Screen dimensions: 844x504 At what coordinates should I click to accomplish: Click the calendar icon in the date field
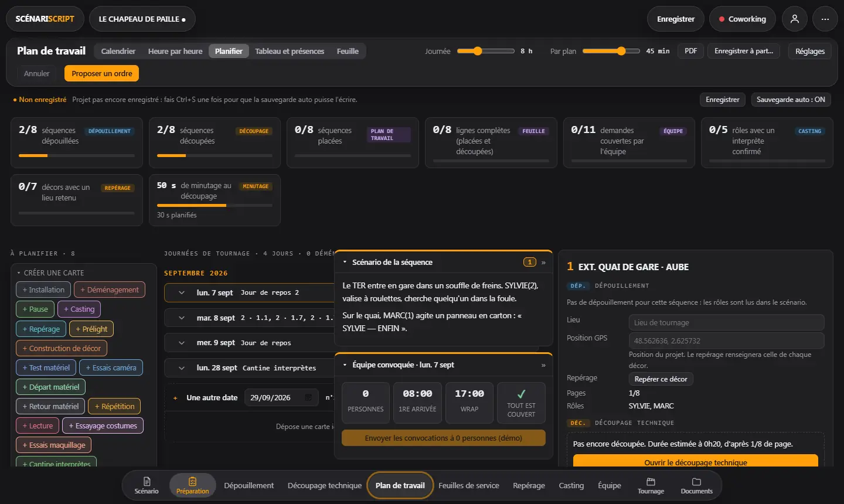[308, 397]
